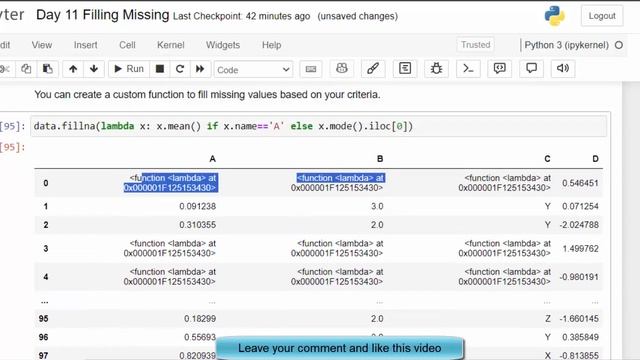
Task: Click row index 95 label
Action: (x=43, y=319)
